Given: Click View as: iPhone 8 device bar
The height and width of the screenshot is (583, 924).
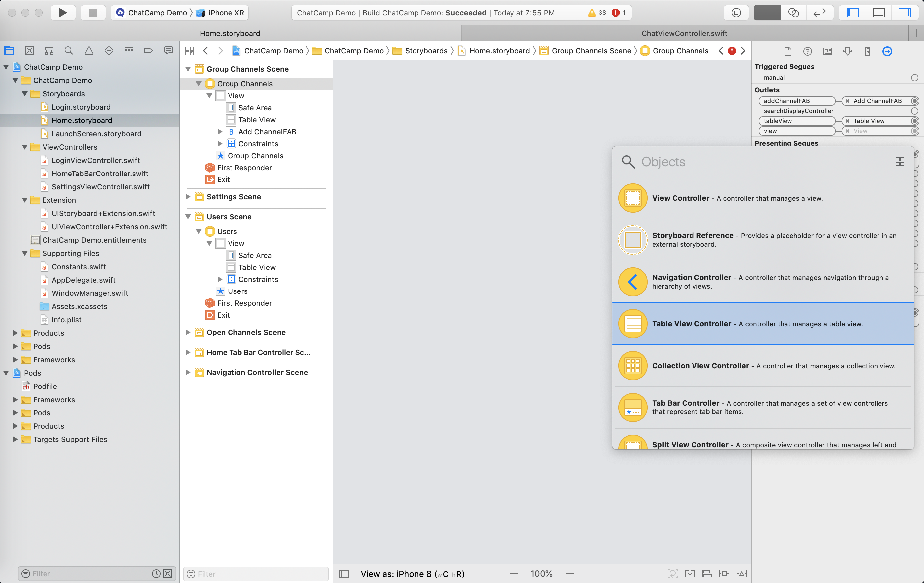Looking at the screenshot, I should point(413,574).
